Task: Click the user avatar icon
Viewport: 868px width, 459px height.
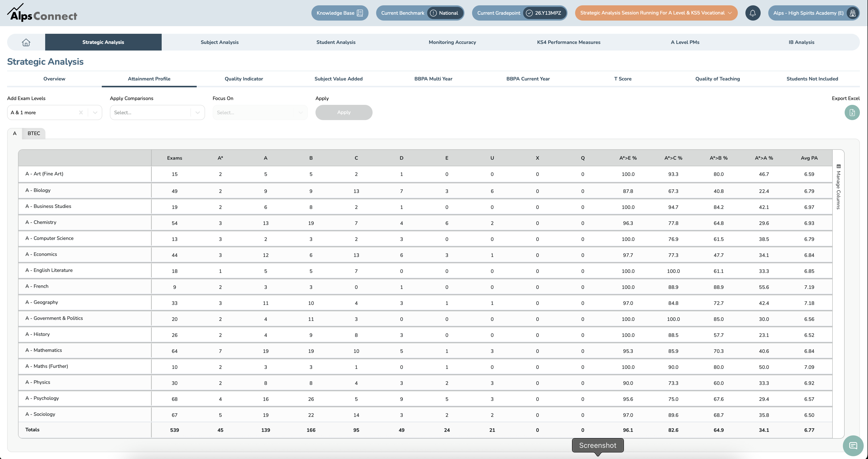Action: pyautogui.click(x=853, y=13)
